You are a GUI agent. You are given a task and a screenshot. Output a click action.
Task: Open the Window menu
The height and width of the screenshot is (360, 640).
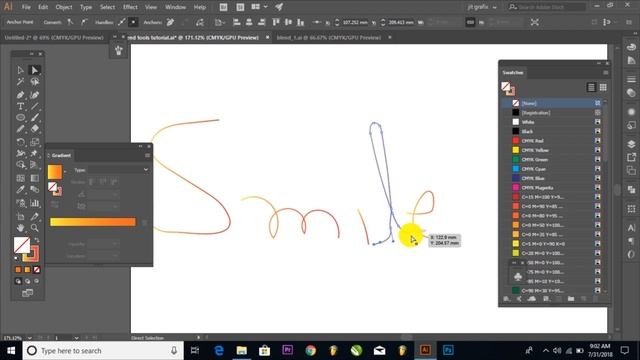176,7
